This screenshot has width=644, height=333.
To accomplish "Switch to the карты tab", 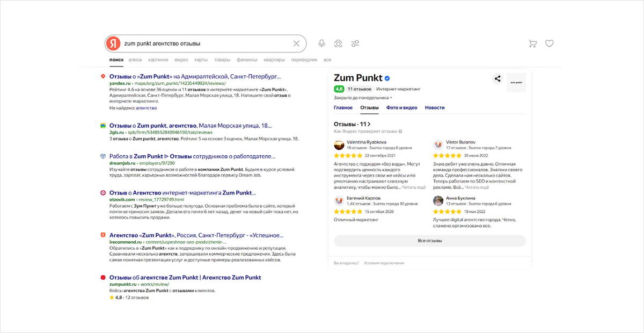I will pyautogui.click(x=201, y=60).
